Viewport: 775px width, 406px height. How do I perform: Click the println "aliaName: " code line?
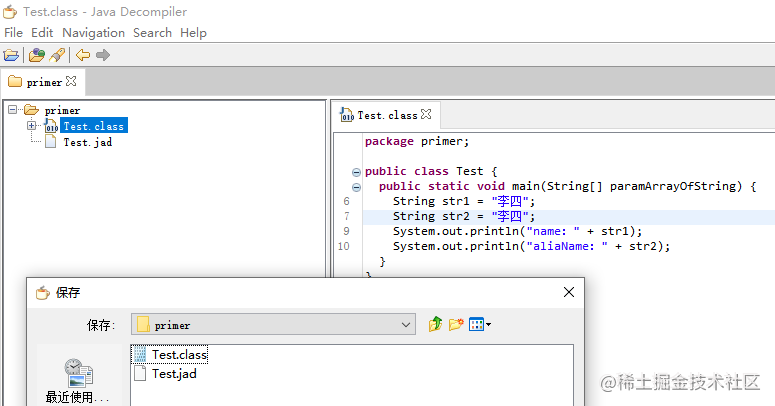pyautogui.click(x=531, y=246)
